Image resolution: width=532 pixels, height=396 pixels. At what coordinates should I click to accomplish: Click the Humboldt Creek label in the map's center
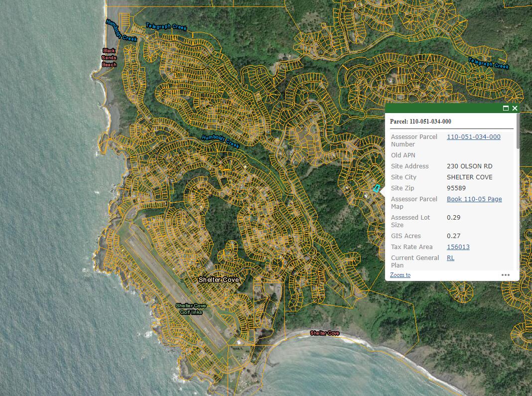tap(221, 141)
